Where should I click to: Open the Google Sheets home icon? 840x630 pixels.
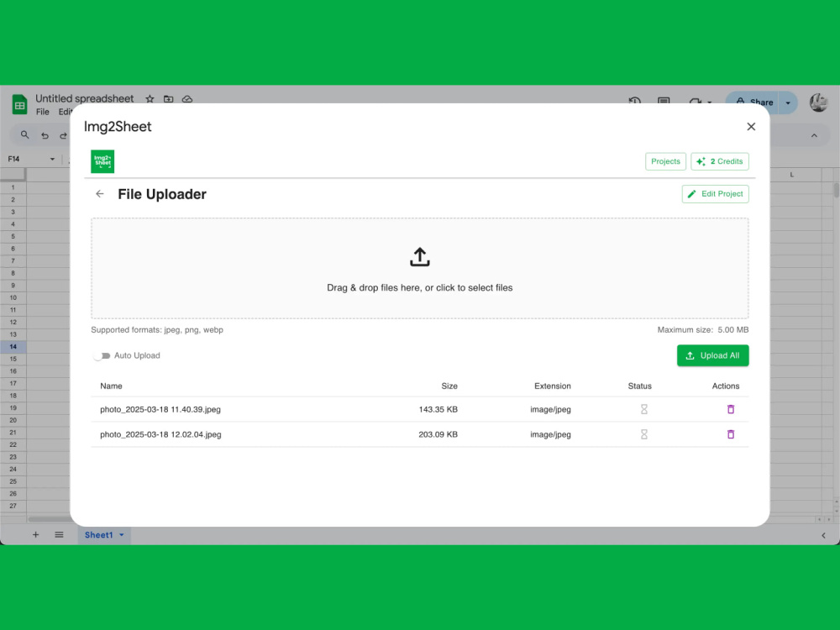pos(20,104)
